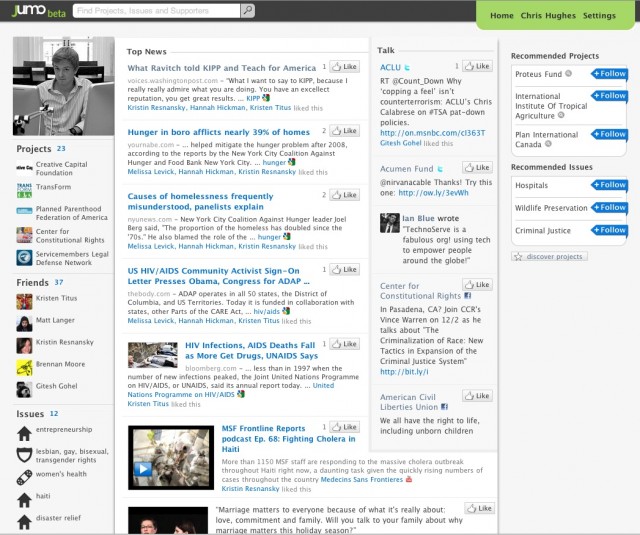
Task: Click the entrepreneurship house icon
Action: pyautogui.click(x=24, y=433)
